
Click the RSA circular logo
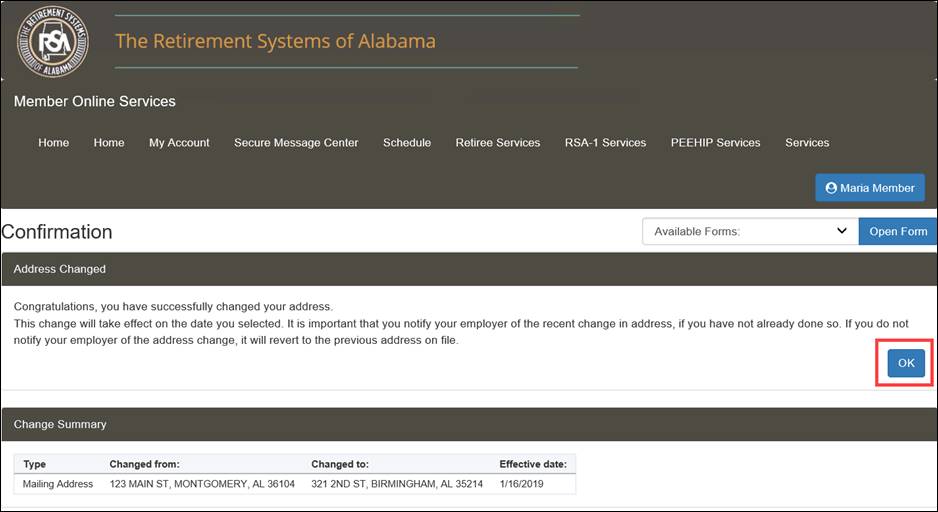click(x=52, y=44)
